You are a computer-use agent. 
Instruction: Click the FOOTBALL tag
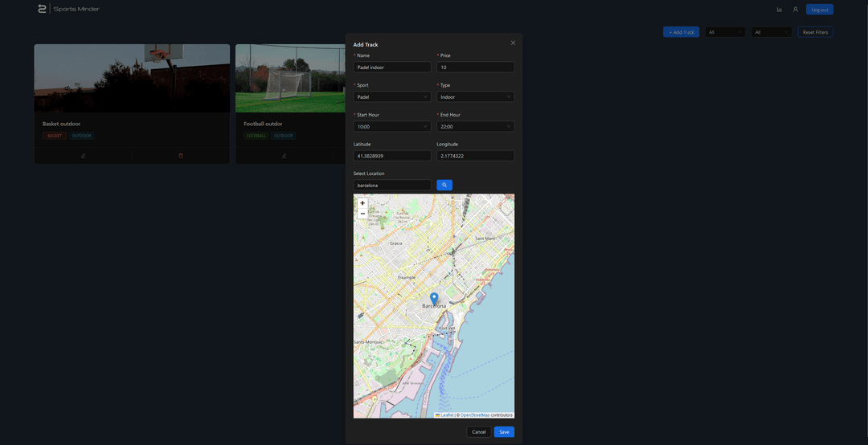(256, 136)
